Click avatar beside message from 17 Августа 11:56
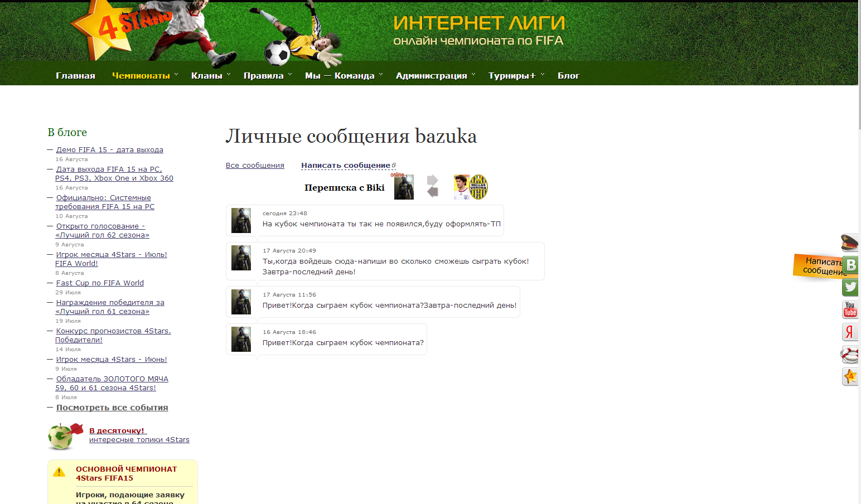Viewport: 861px width, 504px height. (241, 302)
